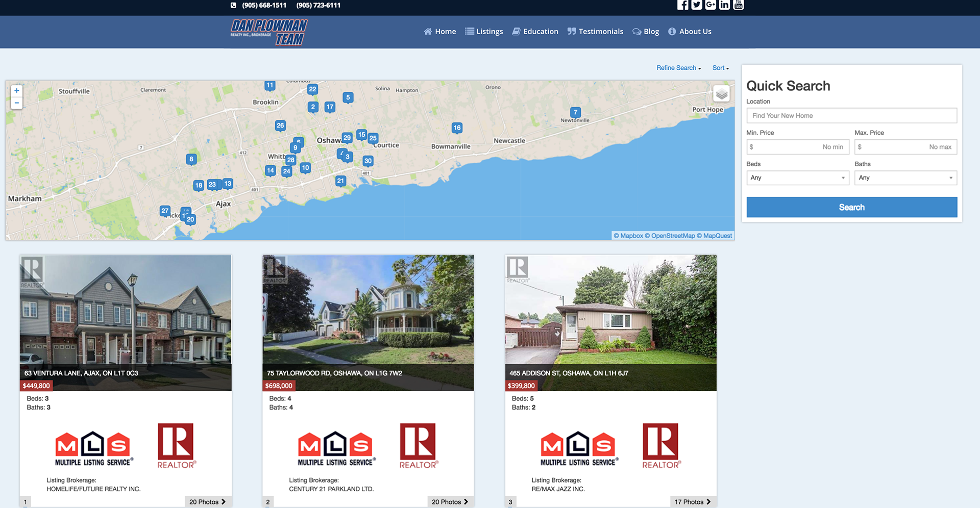Open the Testimonials menu item
The width and height of the screenshot is (980, 508).
[595, 32]
